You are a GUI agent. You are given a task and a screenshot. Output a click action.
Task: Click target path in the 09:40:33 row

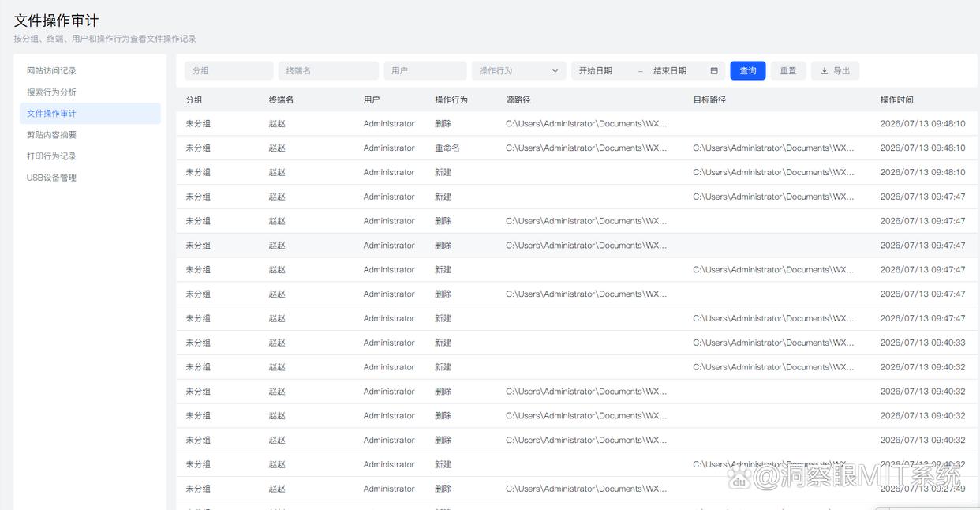(773, 343)
